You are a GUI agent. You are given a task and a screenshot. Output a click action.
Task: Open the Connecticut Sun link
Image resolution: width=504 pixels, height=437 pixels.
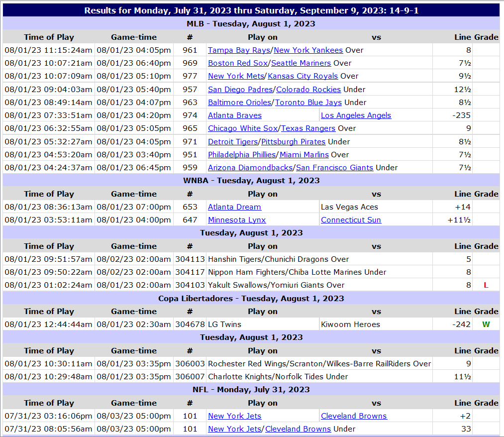351,220
